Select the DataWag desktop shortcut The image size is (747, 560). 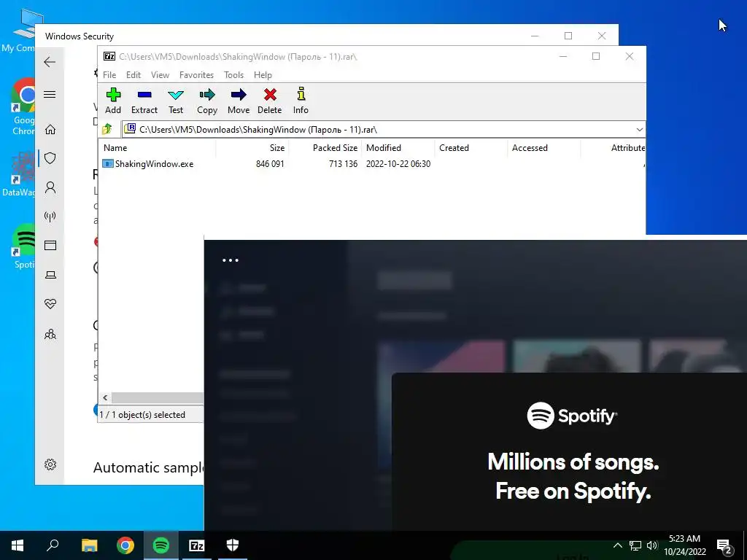18,174
